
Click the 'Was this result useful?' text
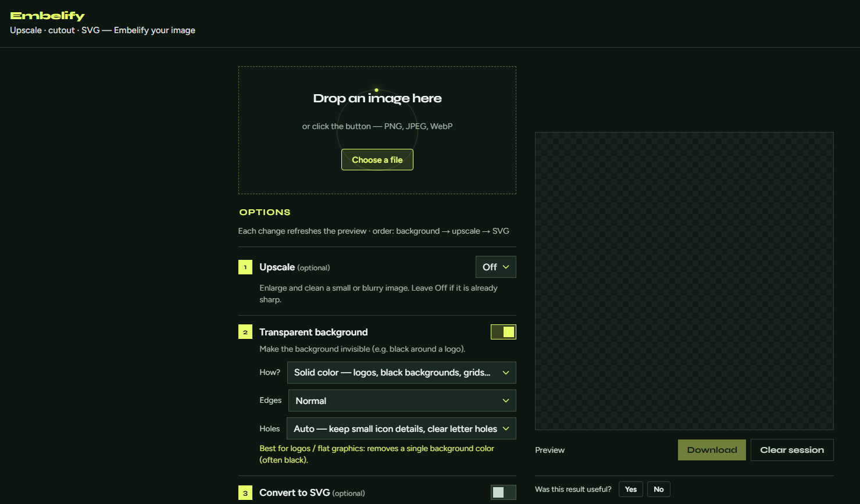pyautogui.click(x=573, y=489)
